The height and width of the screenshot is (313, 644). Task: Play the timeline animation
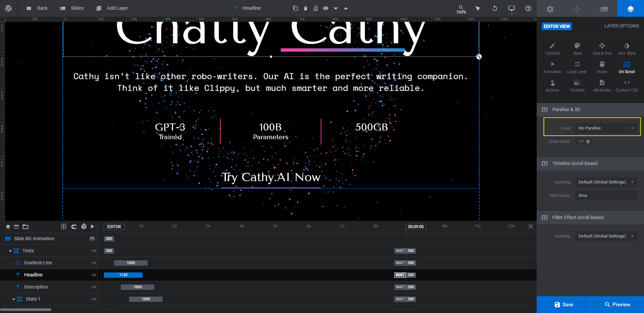[93, 227]
